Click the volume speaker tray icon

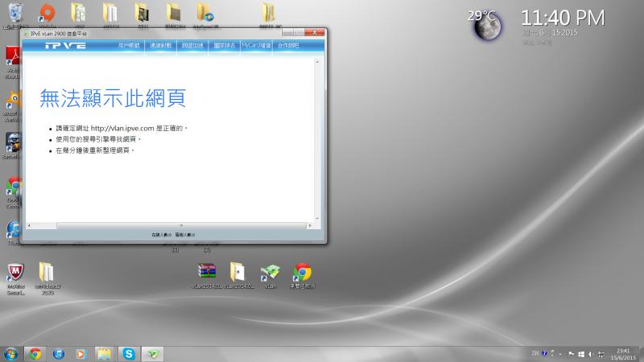pos(591,354)
